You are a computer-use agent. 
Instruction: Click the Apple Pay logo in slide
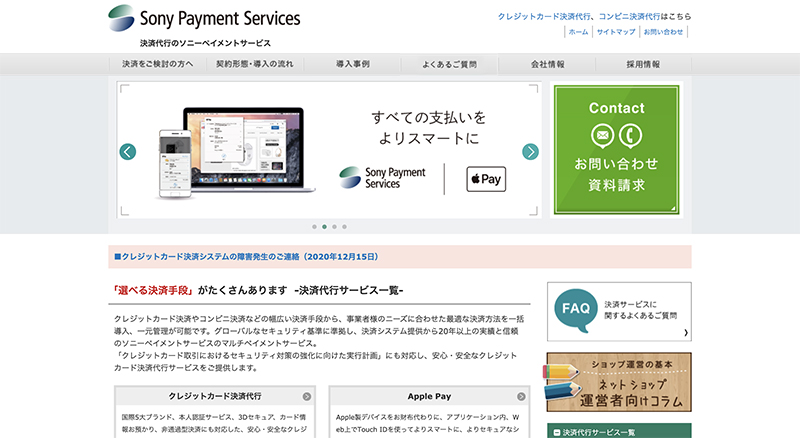(x=486, y=179)
